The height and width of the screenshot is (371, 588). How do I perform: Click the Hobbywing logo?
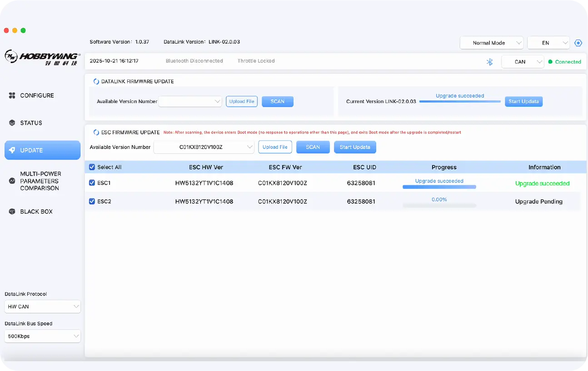(x=42, y=57)
